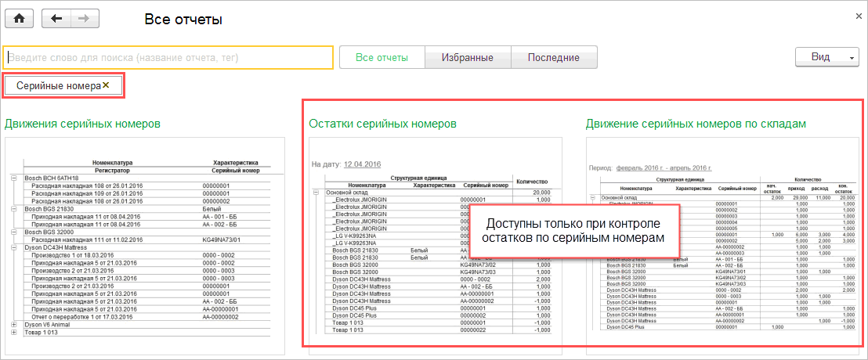Screen dimensions: 868x360
Task: Collapse Основной склад in Движение по складам
Action: click(594, 198)
